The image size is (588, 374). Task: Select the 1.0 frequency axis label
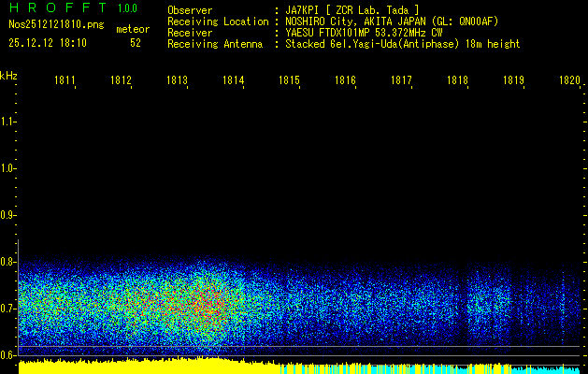pos(8,168)
